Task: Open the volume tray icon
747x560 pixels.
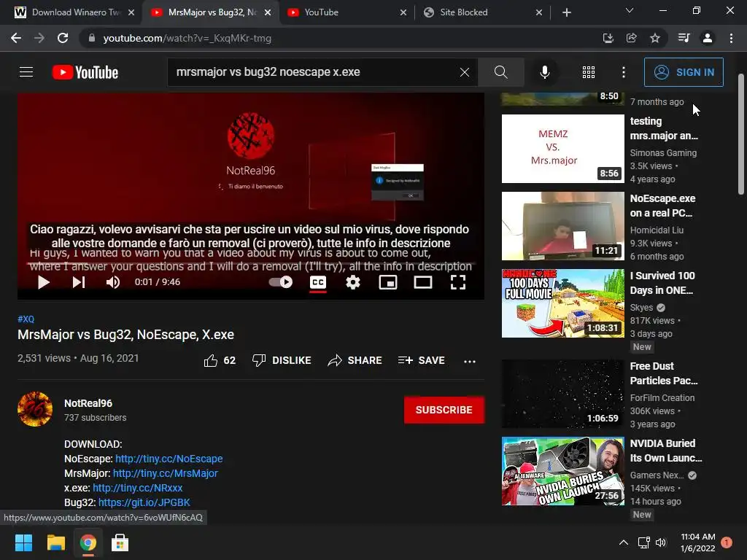Action: tap(661, 542)
